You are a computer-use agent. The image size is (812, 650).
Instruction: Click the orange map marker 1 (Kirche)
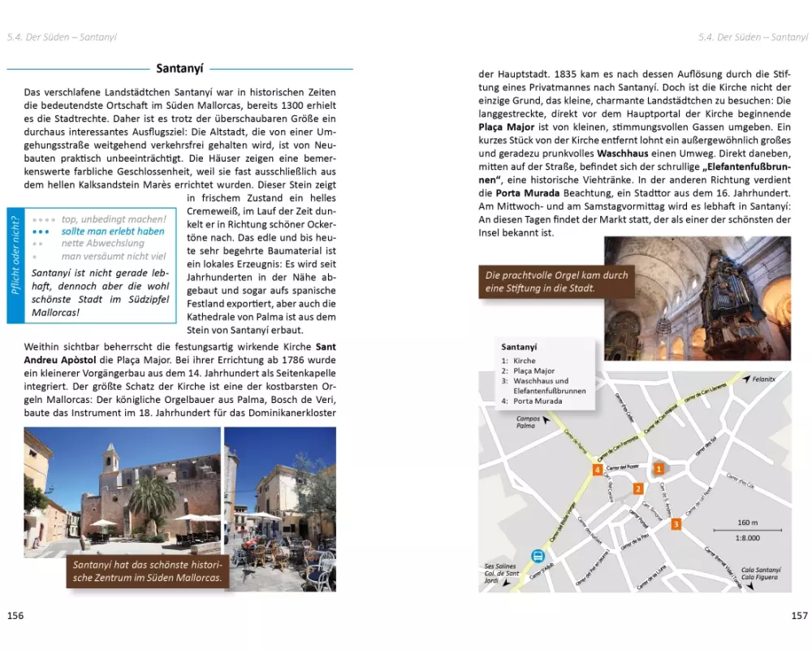pos(659,469)
